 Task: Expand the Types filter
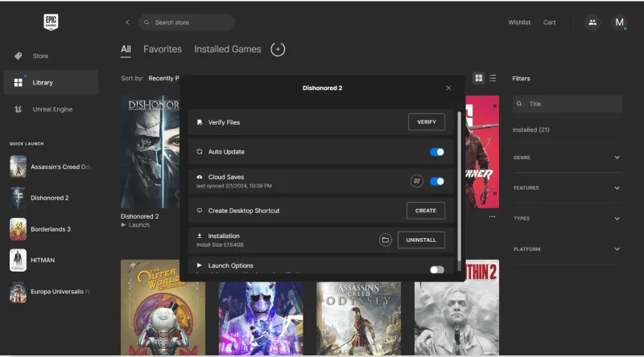567,219
